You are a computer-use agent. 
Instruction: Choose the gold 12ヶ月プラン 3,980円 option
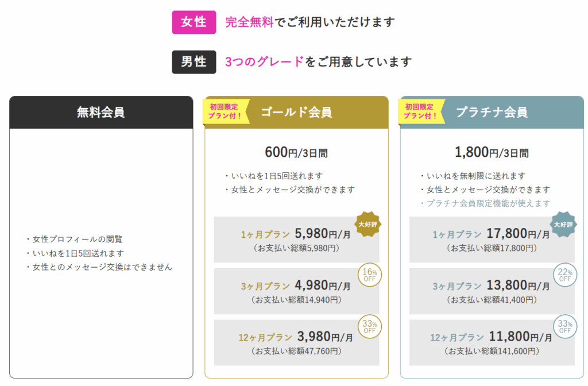point(296,342)
